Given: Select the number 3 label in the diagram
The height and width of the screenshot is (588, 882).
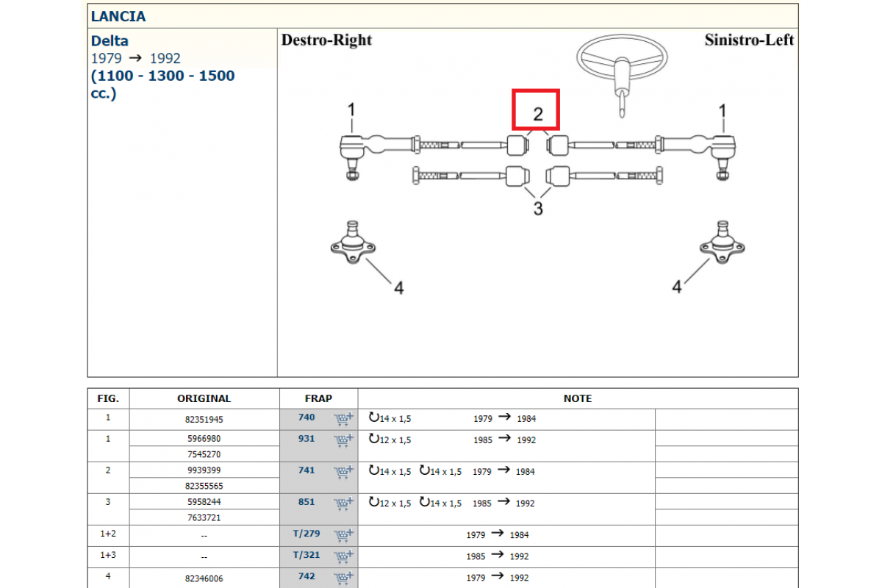Looking at the screenshot, I should click(x=538, y=209).
